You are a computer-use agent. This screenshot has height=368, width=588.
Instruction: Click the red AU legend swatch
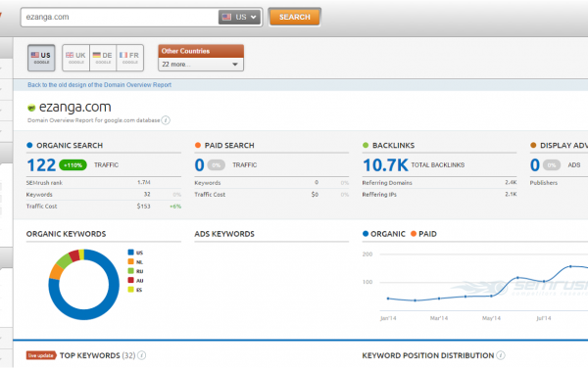pyautogui.click(x=131, y=280)
